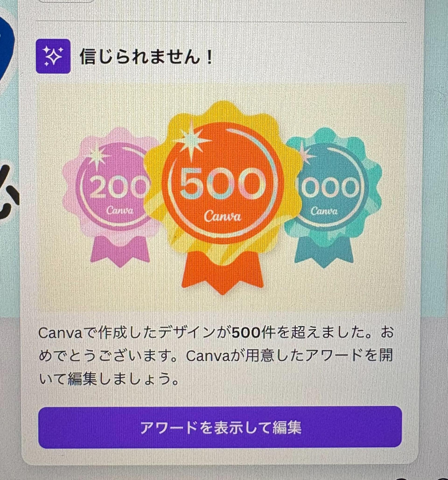Click the Canva logo on teal badge
The width and height of the screenshot is (448, 480).
click(x=324, y=211)
